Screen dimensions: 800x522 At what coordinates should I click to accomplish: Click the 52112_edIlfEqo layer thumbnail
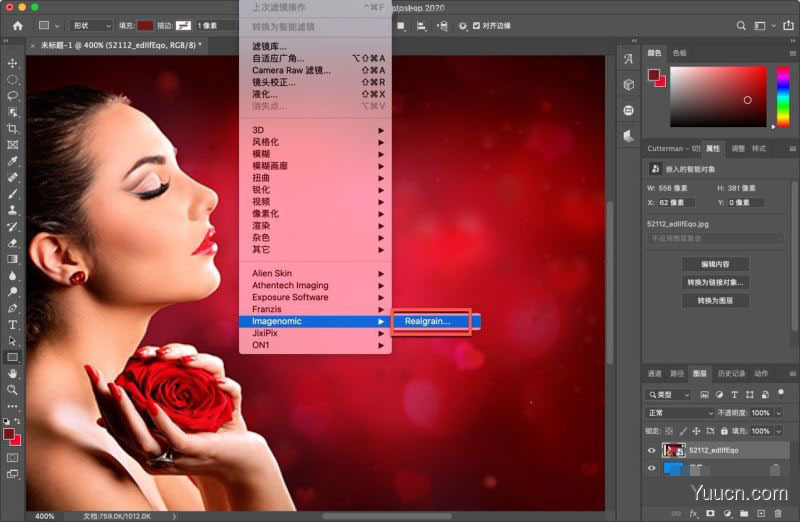(x=673, y=451)
